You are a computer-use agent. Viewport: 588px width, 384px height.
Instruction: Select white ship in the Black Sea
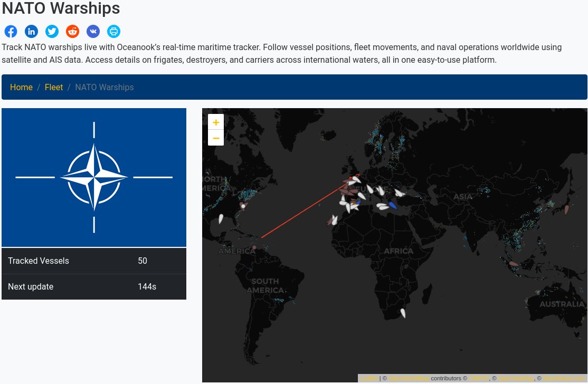pos(399,193)
